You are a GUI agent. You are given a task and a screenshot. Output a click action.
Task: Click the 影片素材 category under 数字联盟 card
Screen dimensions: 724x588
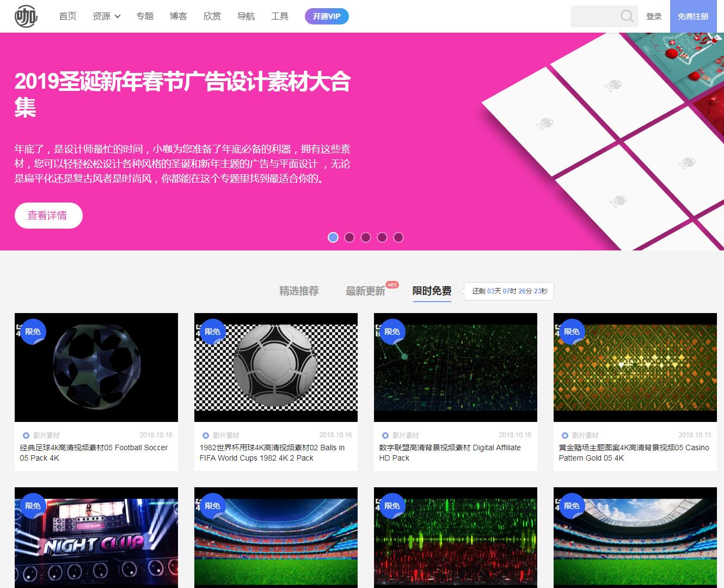pos(406,436)
